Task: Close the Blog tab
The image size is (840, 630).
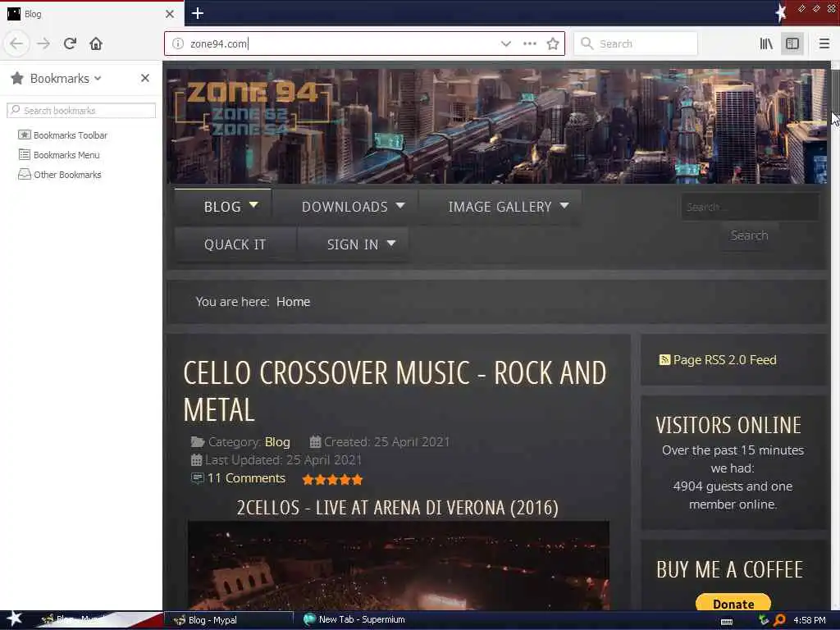Action: tap(170, 14)
